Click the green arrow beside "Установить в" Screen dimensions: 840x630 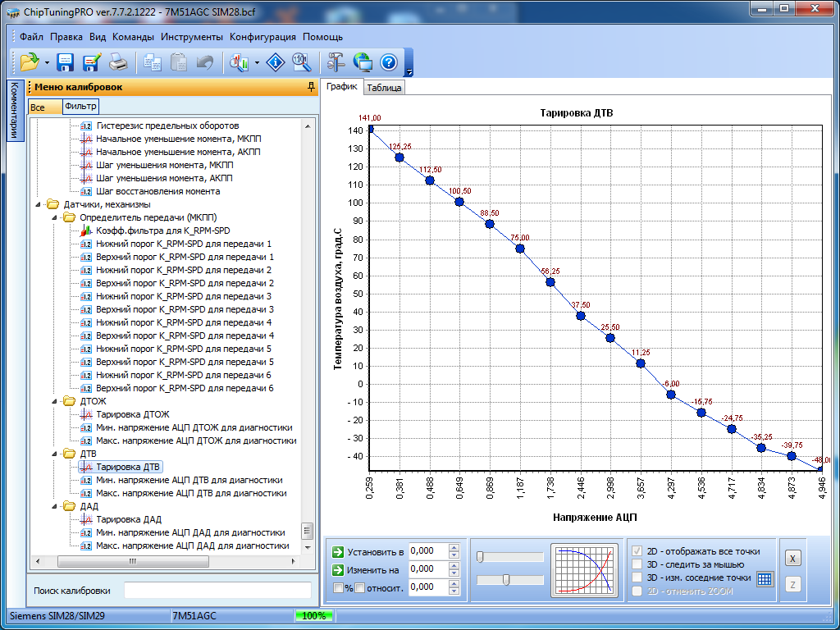click(x=337, y=552)
